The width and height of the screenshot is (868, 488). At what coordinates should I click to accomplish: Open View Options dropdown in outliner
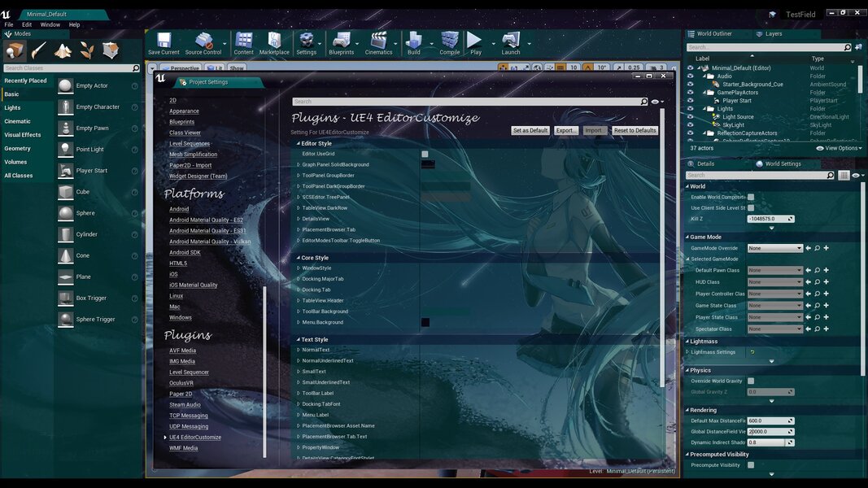click(x=840, y=148)
